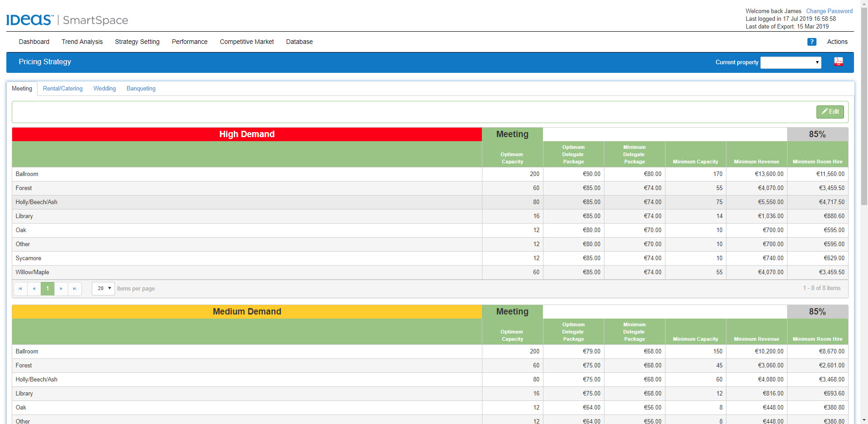Go to next page arrow
This screenshot has width=868, height=424.
click(x=61, y=289)
